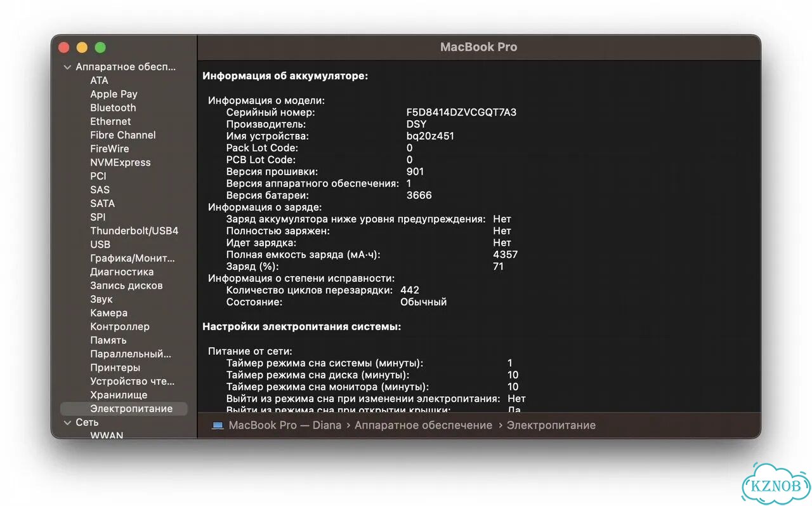Click the full charge capacity value 4357
Viewport: 812px width, 506px height.
pyautogui.click(x=506, y=255)
